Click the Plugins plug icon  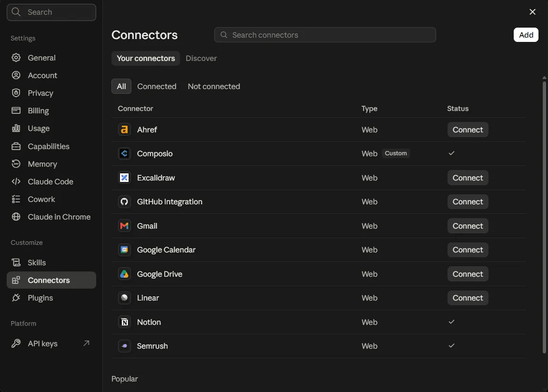pos(16,298)
